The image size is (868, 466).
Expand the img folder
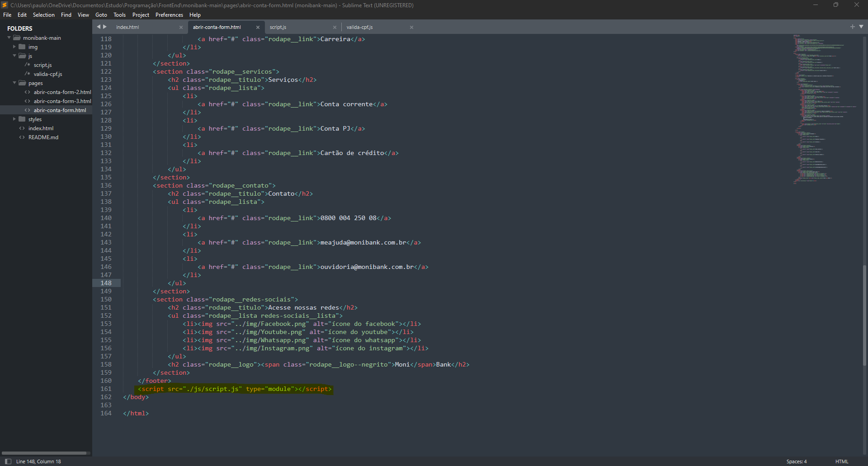pos(14,47)
